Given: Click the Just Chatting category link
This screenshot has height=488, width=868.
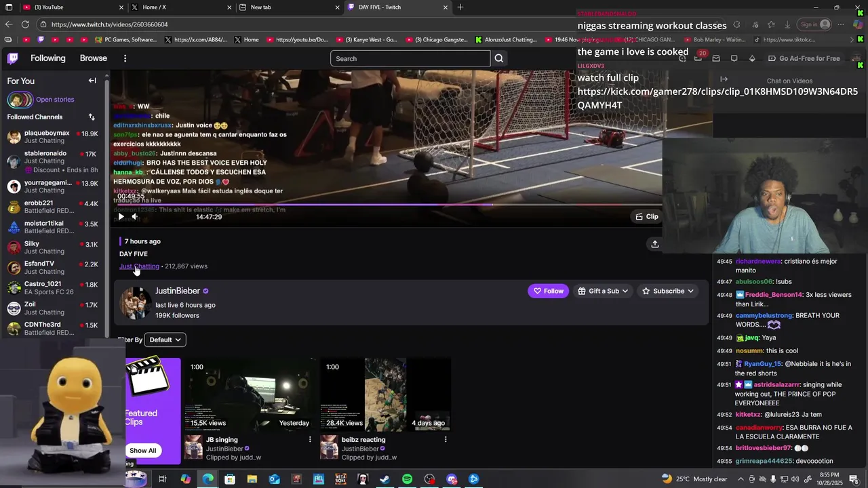Looking at the screenshot, I should coord(139,266).
